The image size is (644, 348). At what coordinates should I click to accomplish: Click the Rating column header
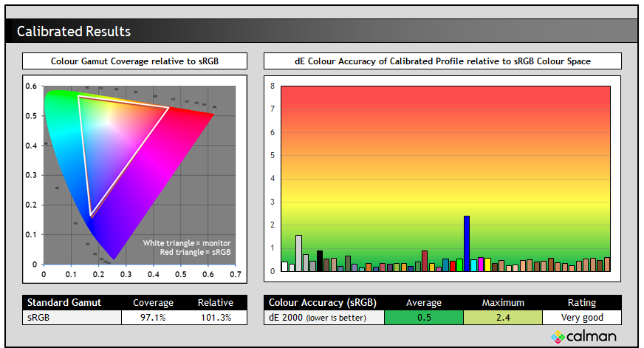tap(581, 302)
